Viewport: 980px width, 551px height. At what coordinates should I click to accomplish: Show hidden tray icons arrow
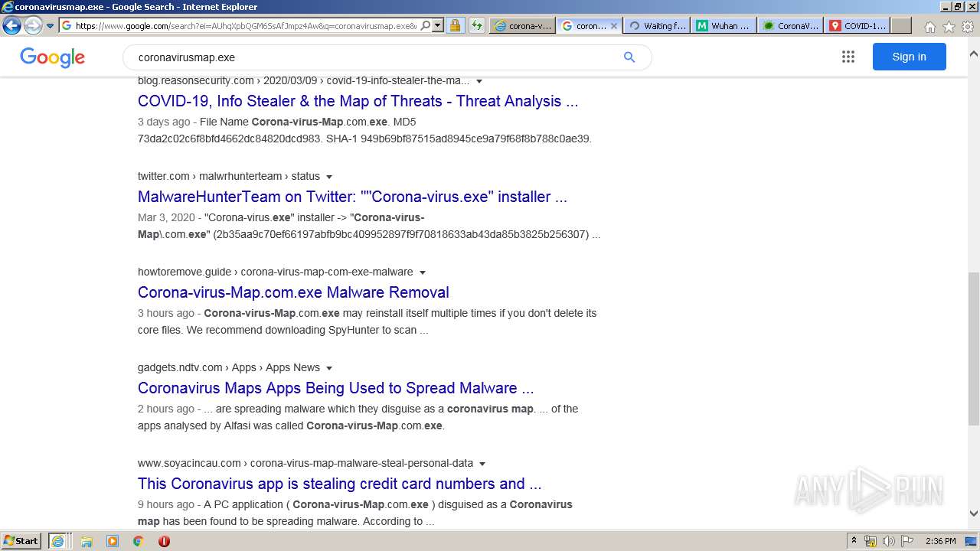tap(854, 541)
